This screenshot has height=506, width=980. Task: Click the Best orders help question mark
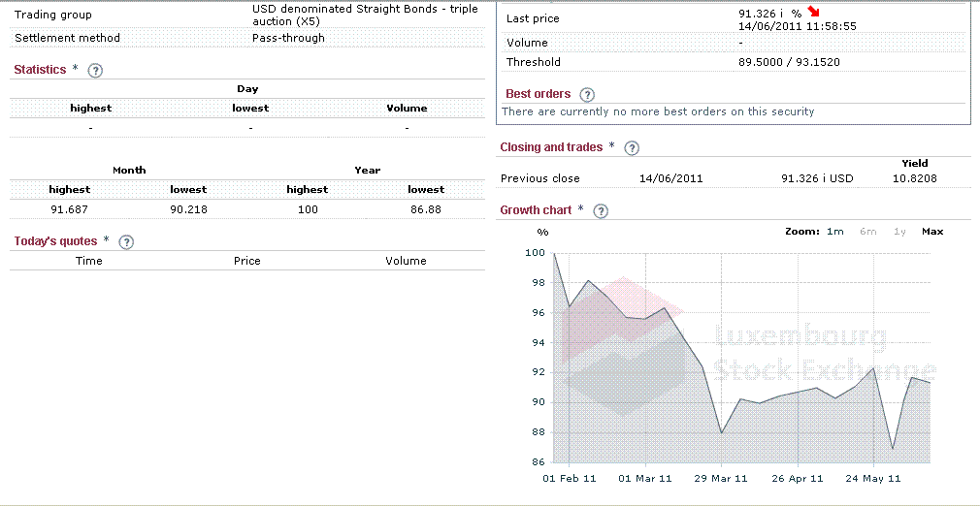(587, 95)
